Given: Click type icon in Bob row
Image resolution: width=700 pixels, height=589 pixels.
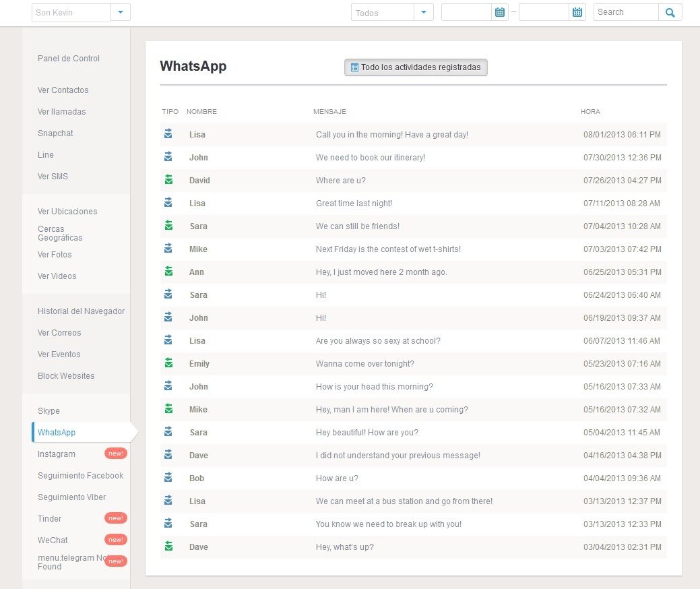Looking at the screenshot, I should (168, 477).
